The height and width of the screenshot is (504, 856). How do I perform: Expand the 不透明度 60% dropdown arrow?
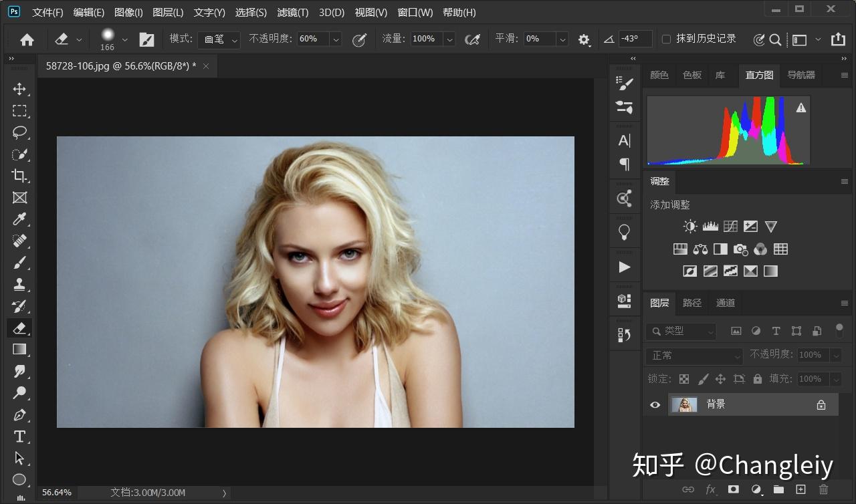[x=336, y=39]
